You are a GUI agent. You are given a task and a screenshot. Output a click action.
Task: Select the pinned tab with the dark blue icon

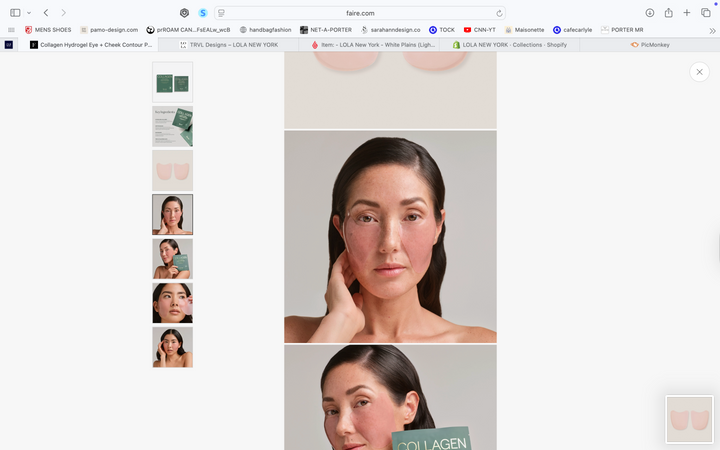click(9, 45)
